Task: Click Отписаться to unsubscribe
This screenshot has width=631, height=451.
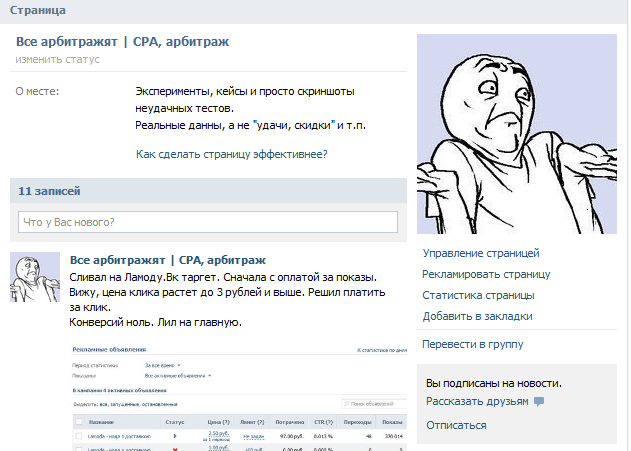Action: 456,425
